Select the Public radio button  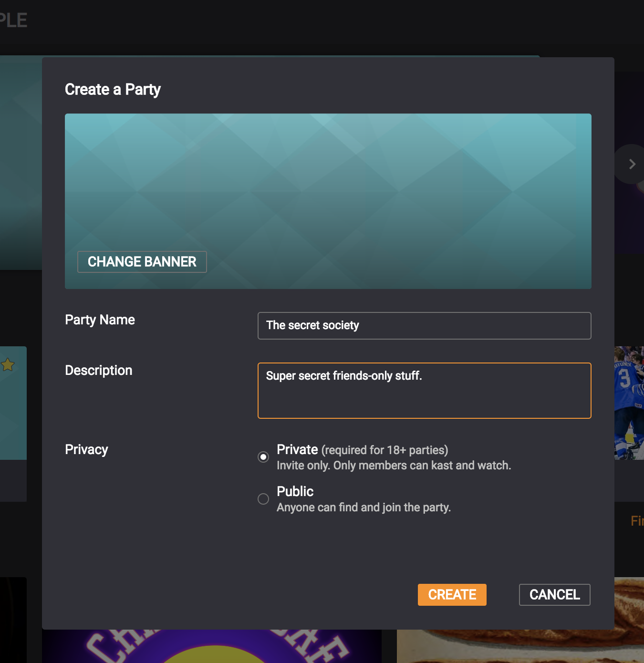[x=263, y=499]
